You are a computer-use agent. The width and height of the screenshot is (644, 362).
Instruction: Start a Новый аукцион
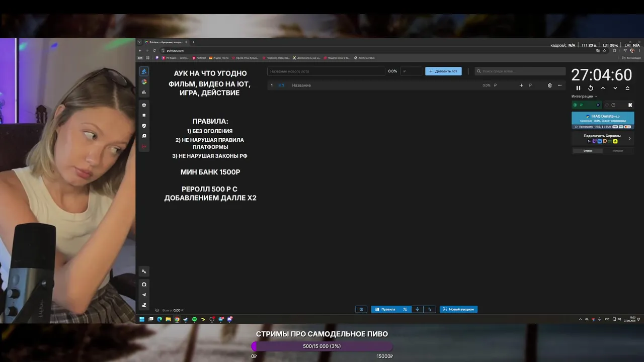458,309
